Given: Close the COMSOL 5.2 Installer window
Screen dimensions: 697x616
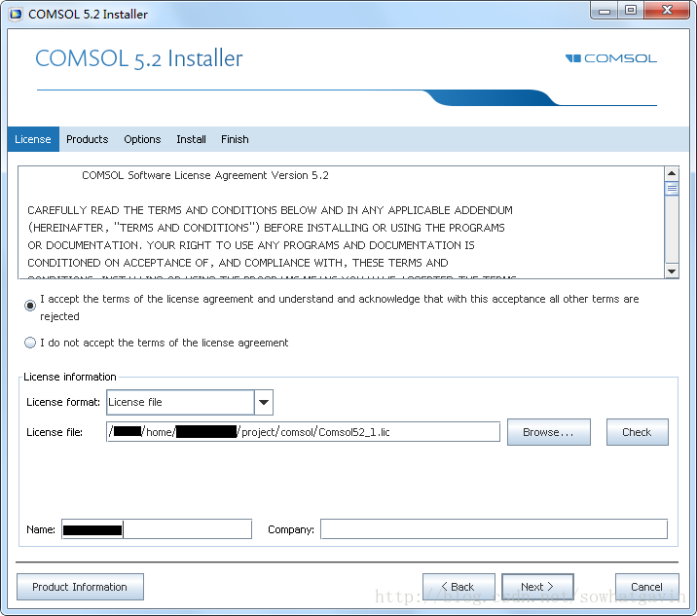Looking at the screenshot, I should [x=666, y=11].
